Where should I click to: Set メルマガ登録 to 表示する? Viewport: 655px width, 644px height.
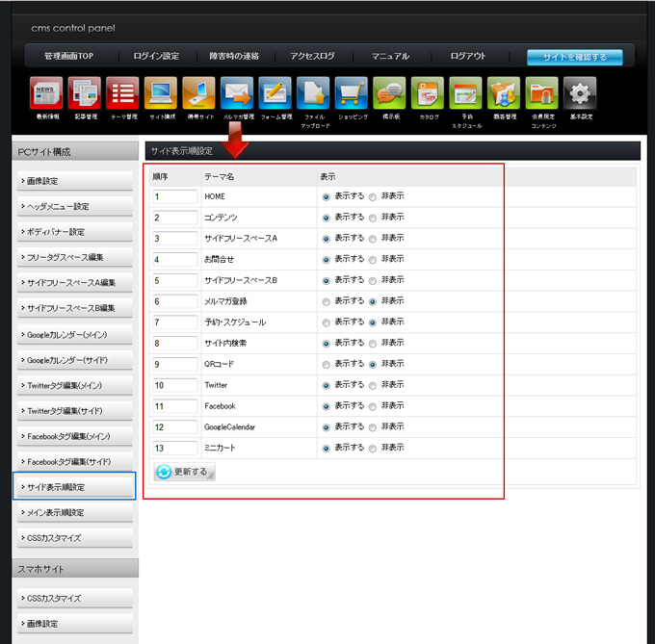pyautogui.click(x=327, y=301)
